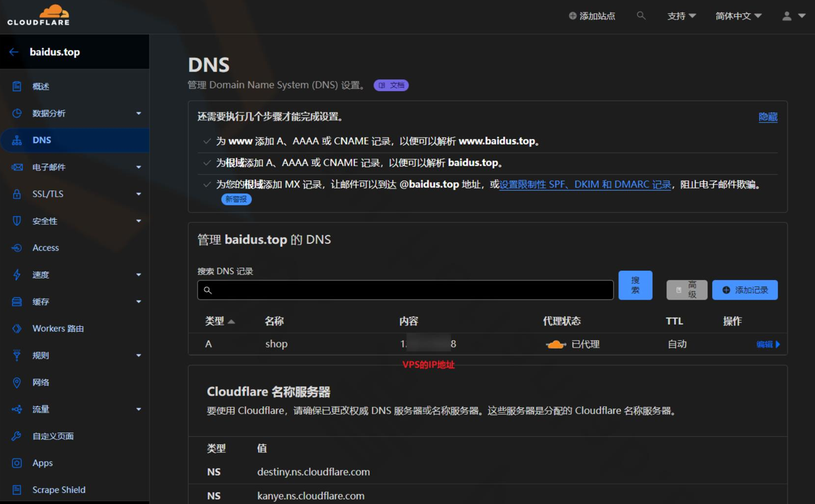Expand the 数据分析 sidebar section
The height and width of the screenshot is (504, 815).
[138, 113]
